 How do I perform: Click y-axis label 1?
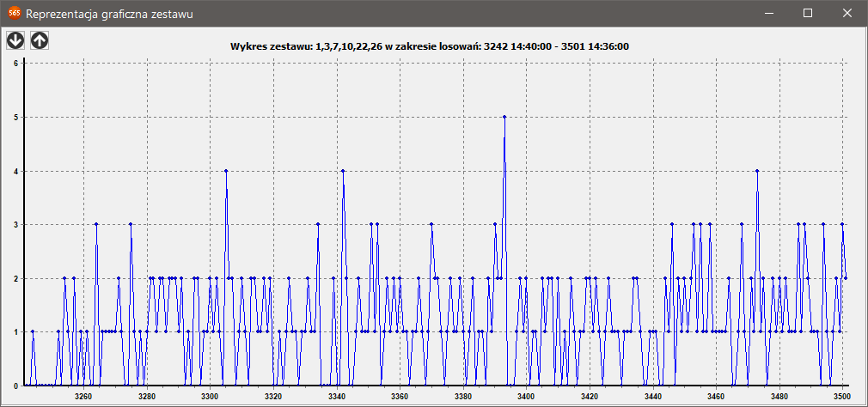[x=16, y=332]
